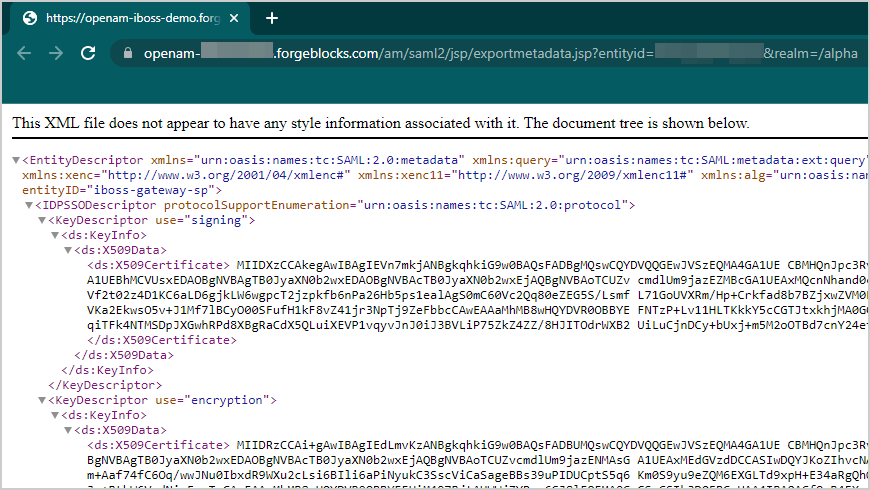Click the signing certificate starting MIIDXzCCAkeg
The image size is (870, 490).
click(552, 265)
